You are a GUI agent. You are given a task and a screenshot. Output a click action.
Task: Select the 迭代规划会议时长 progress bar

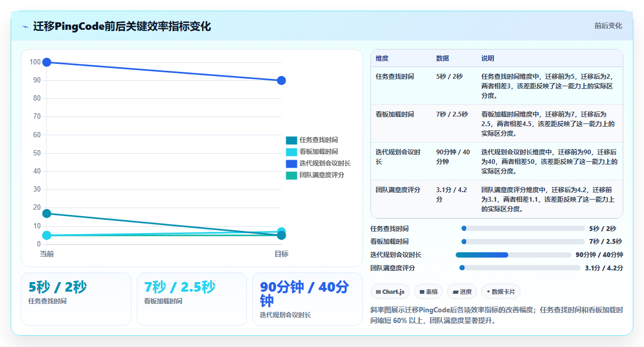(513, 255)
